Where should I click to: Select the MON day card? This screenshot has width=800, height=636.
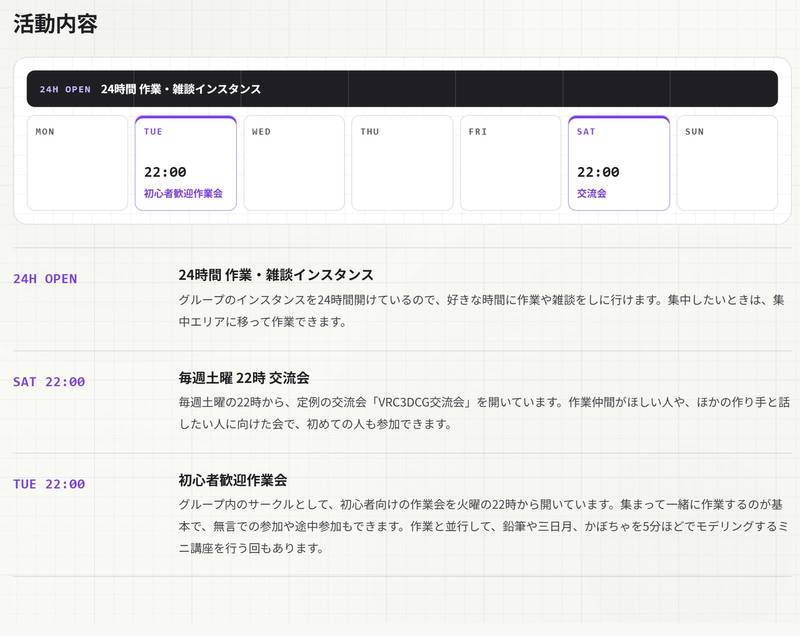77,163
